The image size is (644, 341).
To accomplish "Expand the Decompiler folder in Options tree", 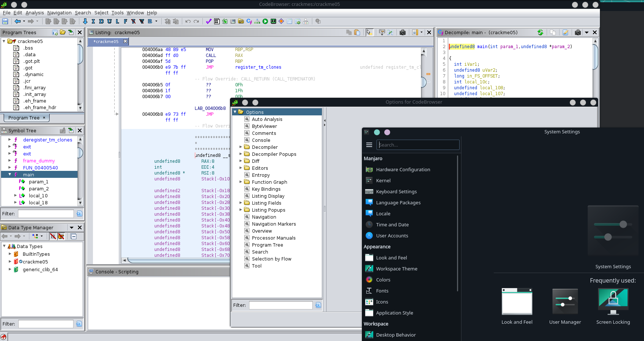I will click(x=241, y=147).
